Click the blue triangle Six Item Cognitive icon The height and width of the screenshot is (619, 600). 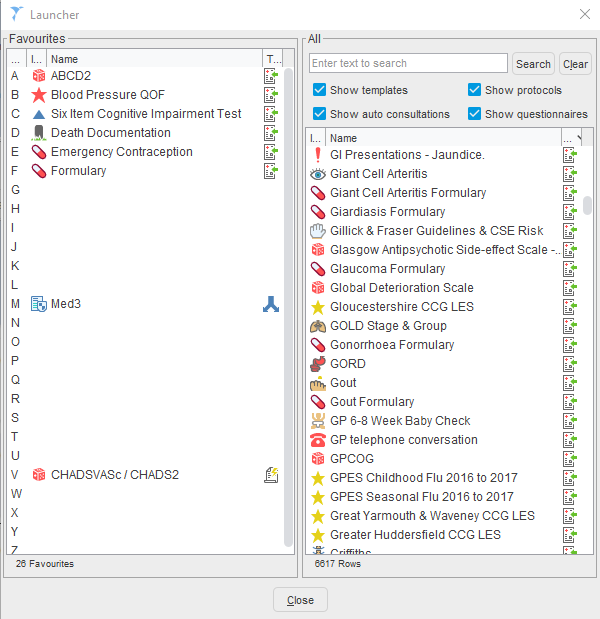[x=39, y=114]
